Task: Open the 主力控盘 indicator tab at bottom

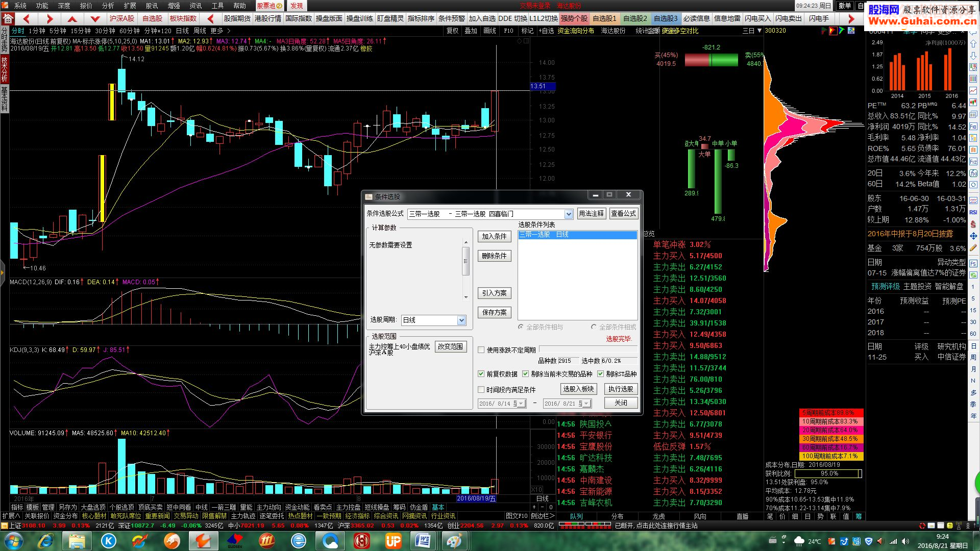Action: [348, 508]
